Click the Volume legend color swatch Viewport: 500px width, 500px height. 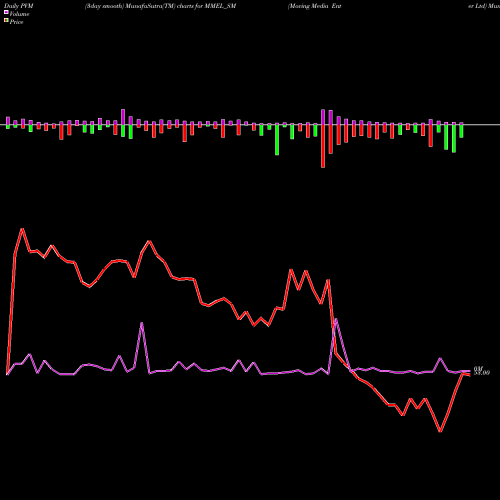(x=6, y=12)
